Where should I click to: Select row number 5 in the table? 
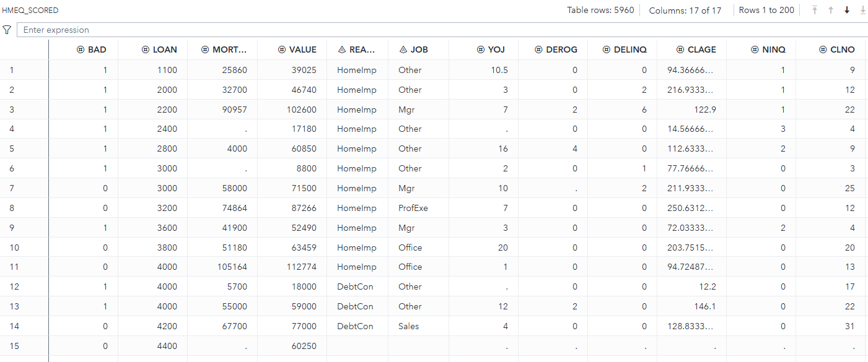pos(12,149)
